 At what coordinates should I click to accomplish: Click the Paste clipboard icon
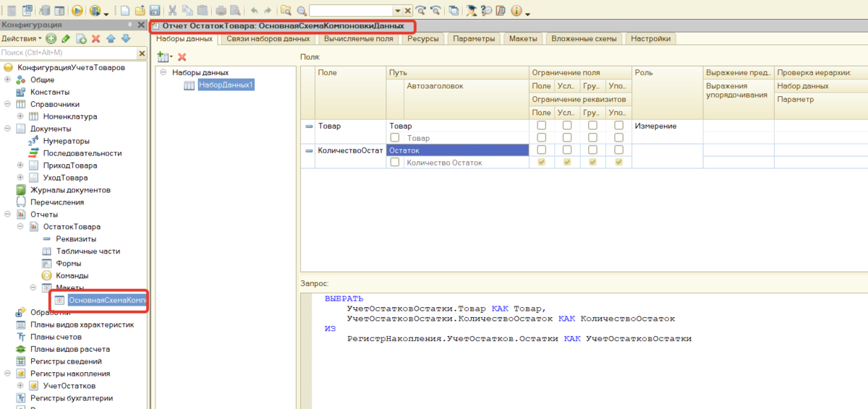pos(202,11)
